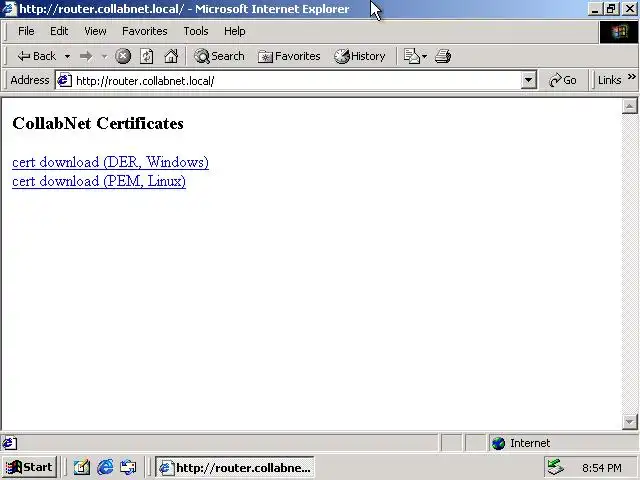
Task: Click the scrollbar up arrow
Action: point(630,107)
